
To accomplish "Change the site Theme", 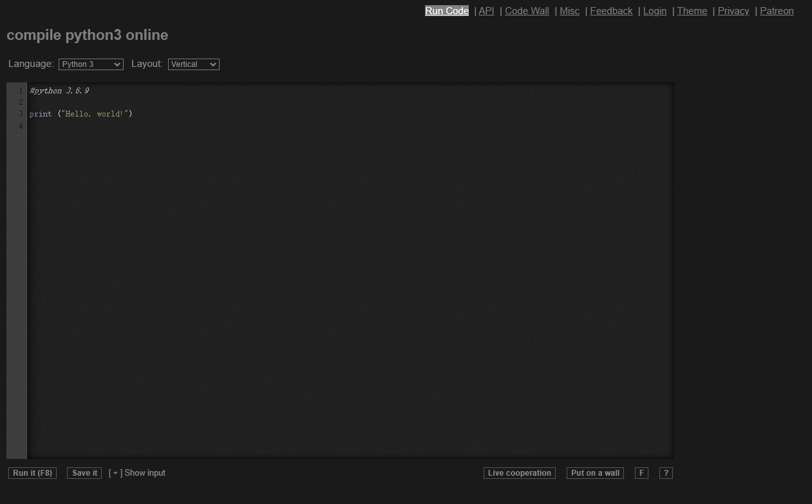I will coord(692,11).
